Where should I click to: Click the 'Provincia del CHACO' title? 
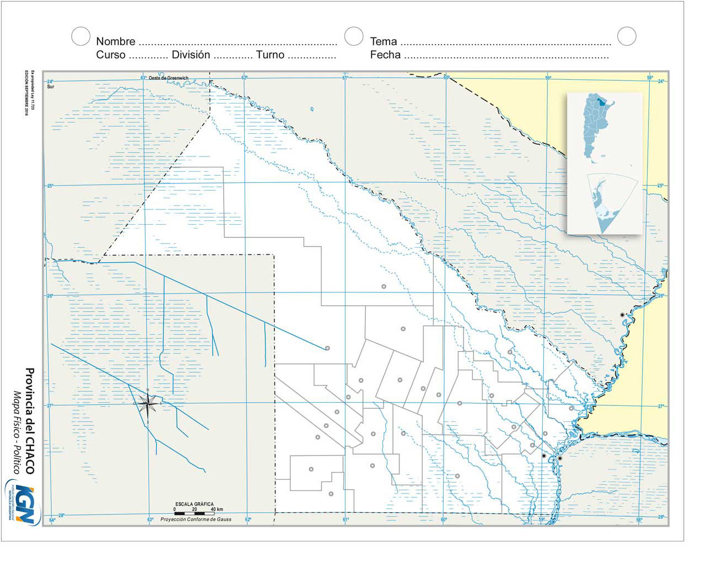30,421
